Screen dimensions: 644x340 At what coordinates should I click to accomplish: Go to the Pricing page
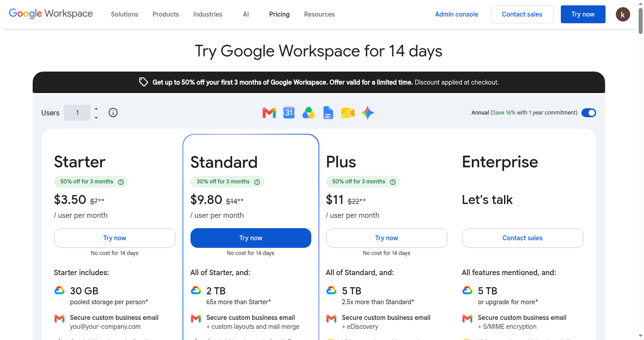[x=280, y=14]
